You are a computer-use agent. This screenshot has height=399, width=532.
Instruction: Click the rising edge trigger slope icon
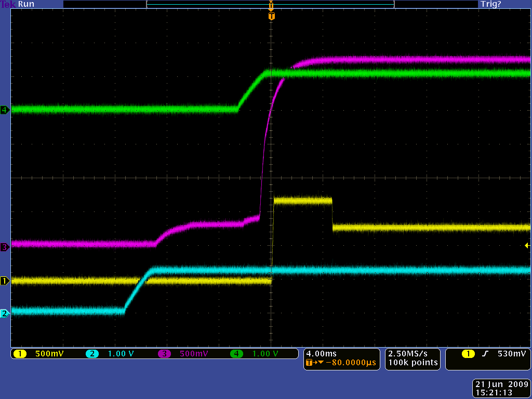(x=485, y=354)
